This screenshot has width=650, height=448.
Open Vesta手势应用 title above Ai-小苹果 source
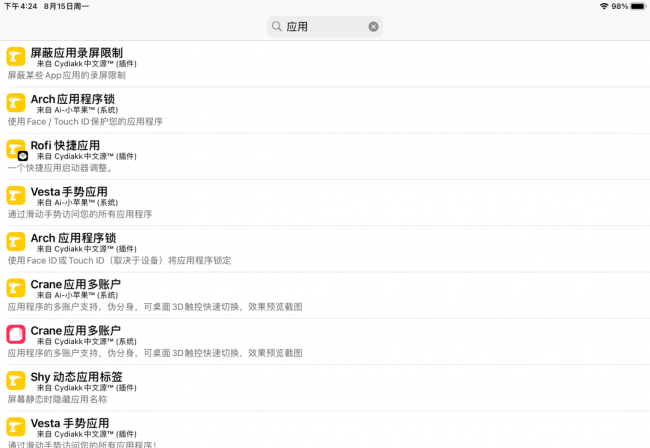tap(69, 192)
